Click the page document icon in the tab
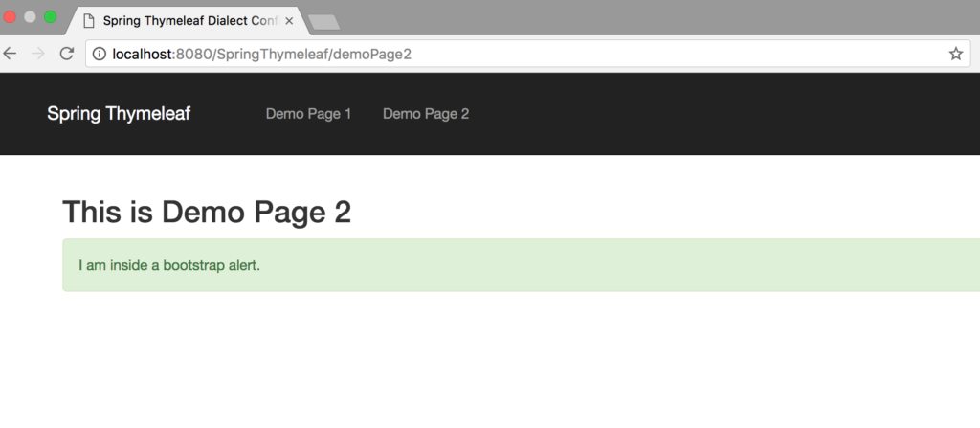Image resolution: width=980 pixels, height=428 pixels. [x=88, y=21]
